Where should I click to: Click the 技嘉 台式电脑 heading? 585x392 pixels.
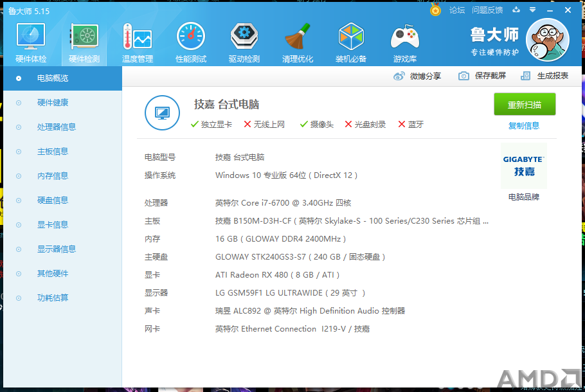226,105
